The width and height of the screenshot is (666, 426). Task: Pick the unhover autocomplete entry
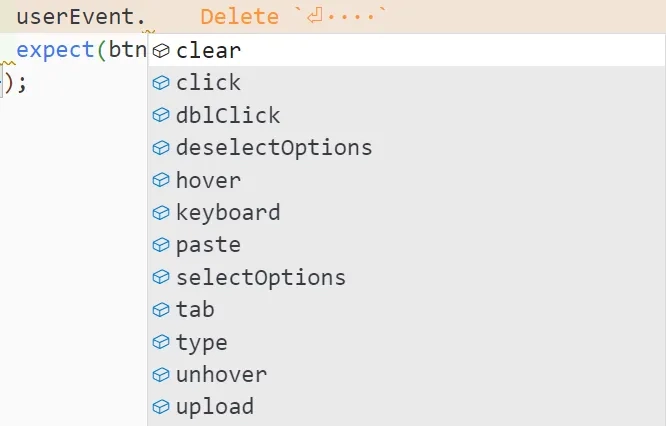coord(406,375)
